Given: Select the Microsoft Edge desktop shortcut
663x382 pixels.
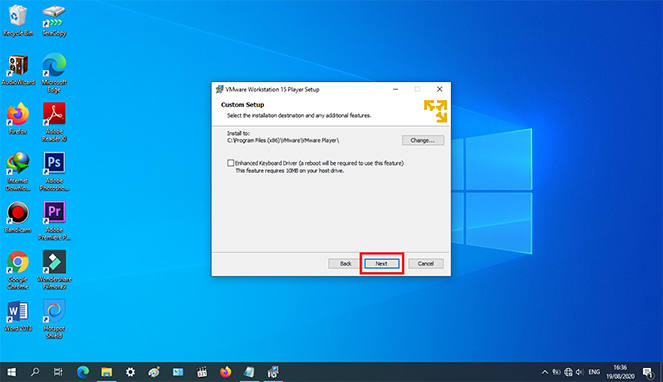Looking at the screenshot, I should pyautogui.click(x=54, y=73).
